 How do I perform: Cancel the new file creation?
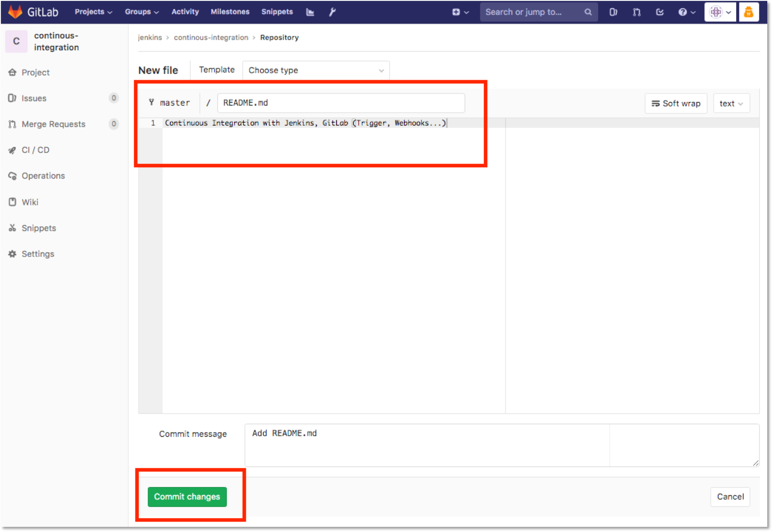pyautogui.click(x=730, y=497)
